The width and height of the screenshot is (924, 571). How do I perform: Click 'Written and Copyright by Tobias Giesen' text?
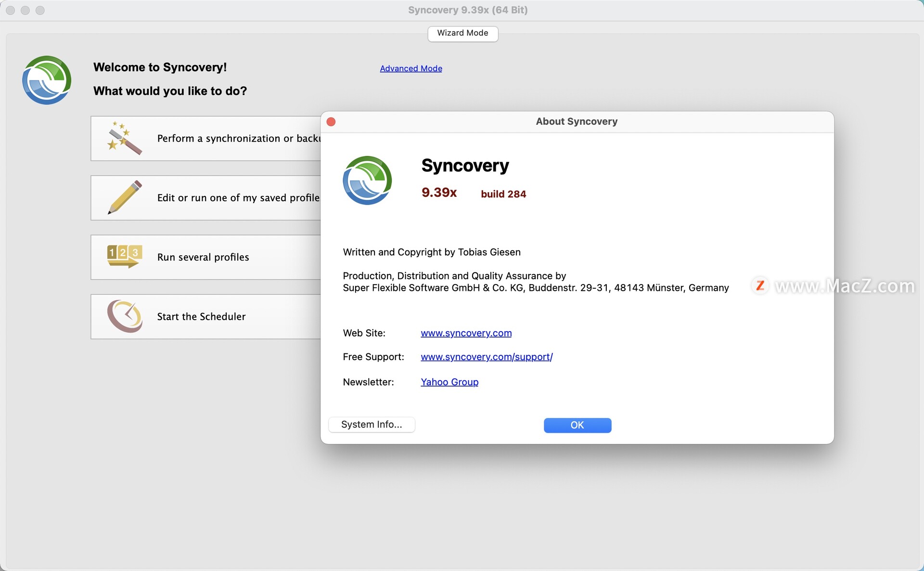pos(432,252)
